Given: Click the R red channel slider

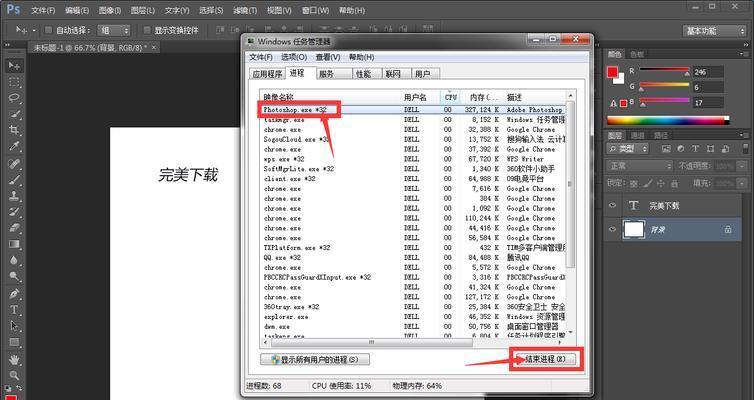Looking at the screenshot, I should point(664,71).
